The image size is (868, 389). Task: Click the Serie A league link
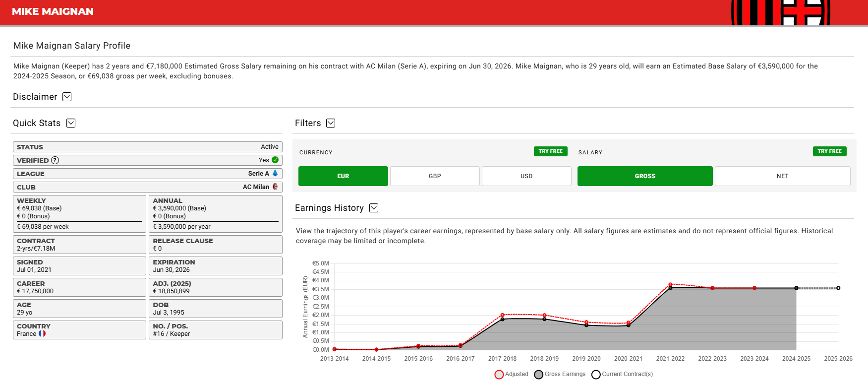click(x=259, y=174)
